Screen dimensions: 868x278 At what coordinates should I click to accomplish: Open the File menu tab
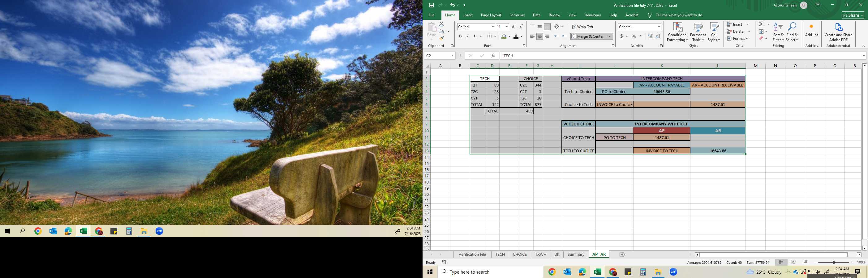(431, 15)
